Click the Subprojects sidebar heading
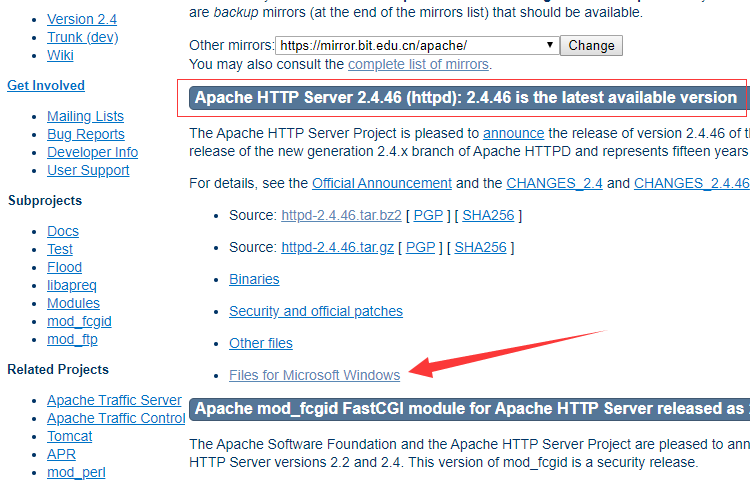750x488 pixels. point(45,201)
